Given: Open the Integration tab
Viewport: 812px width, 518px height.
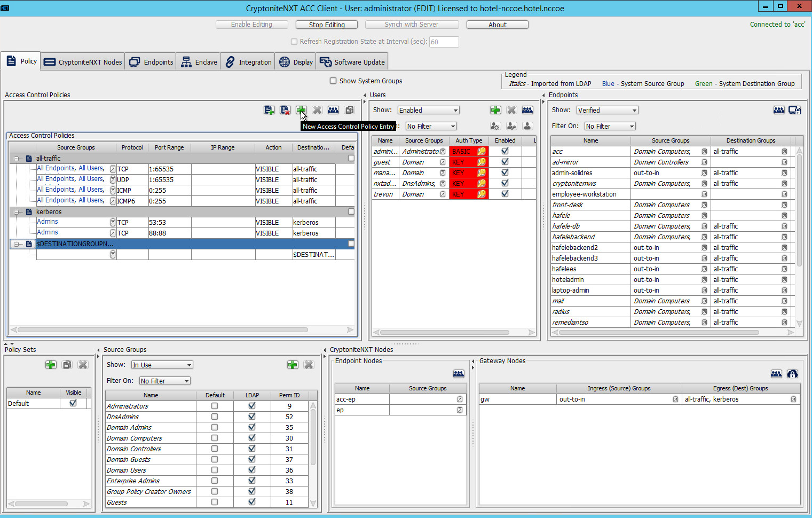Looking at the screenshot, I should click(x=248, y=62).
